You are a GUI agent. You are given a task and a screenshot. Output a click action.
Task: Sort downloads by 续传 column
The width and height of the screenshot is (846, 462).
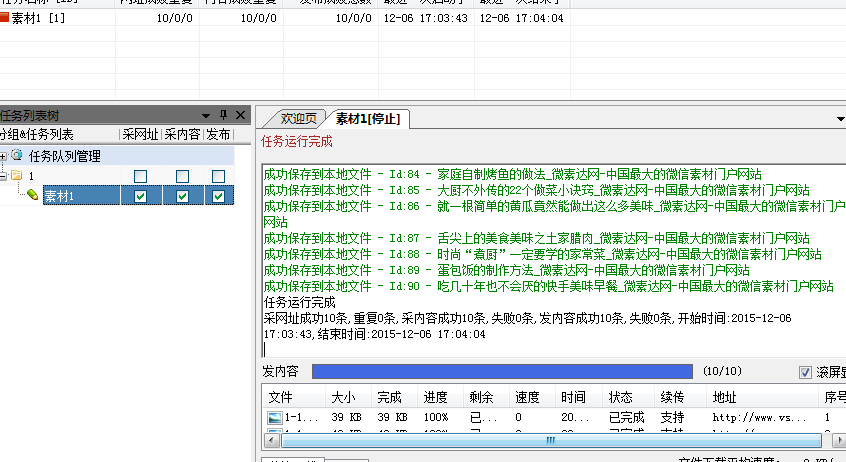[680, 397]
